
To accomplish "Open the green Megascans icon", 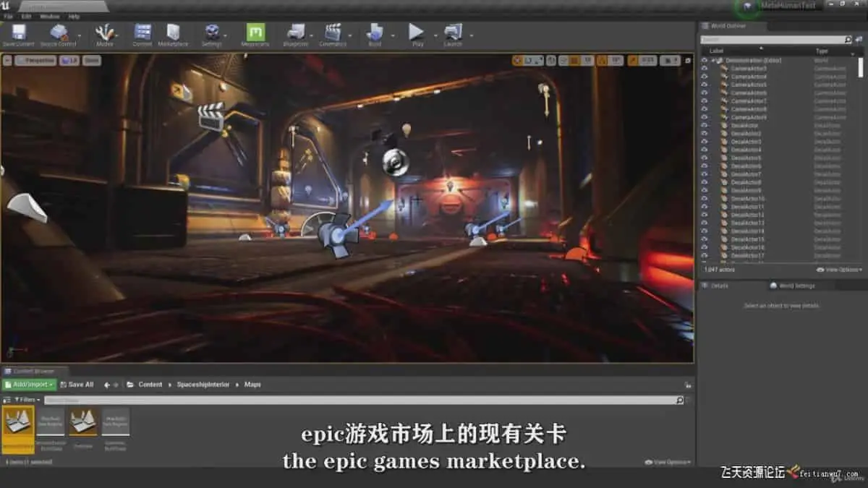I will click(255, 35).
